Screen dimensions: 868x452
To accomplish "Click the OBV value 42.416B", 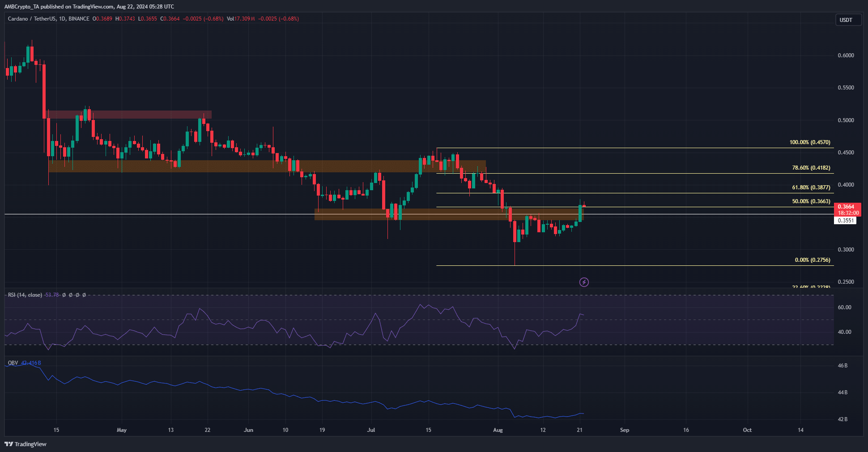I will (x=31, y=363).
